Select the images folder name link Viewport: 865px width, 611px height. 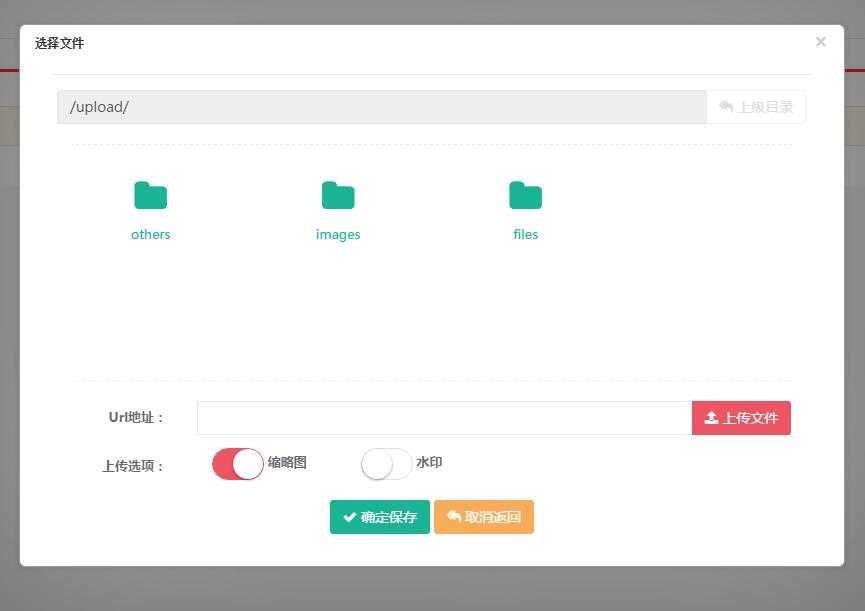pos(338,235)
